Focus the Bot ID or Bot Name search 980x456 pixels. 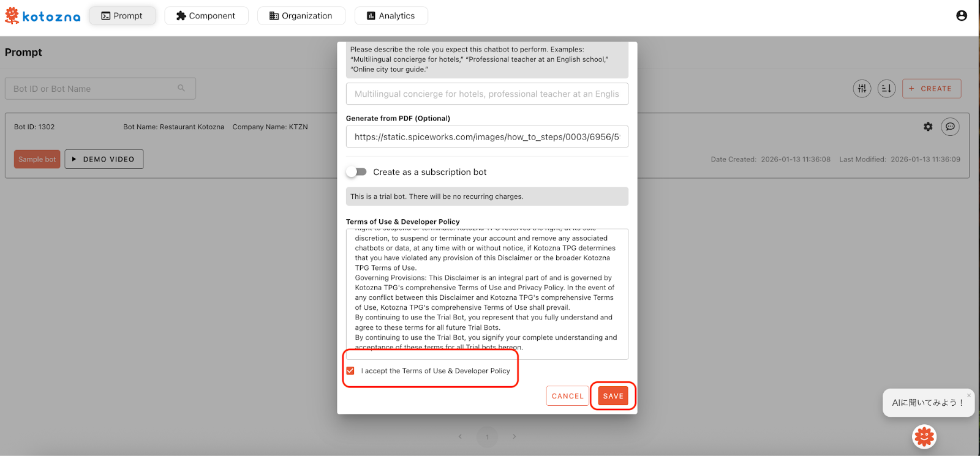click(100, 89)
